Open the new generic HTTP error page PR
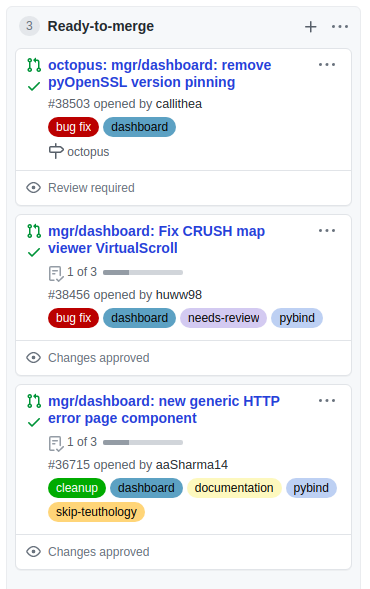The height and width of the screenshot is (589, 370). pos(164,409)
